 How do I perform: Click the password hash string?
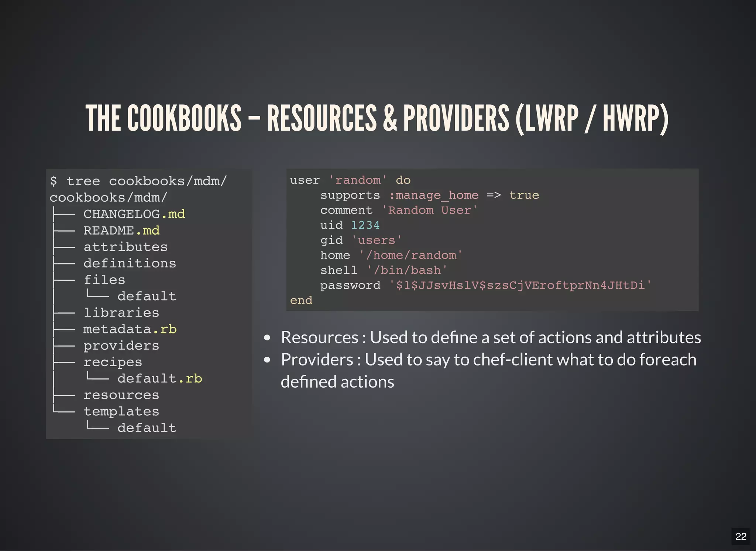tap(520, 285)
